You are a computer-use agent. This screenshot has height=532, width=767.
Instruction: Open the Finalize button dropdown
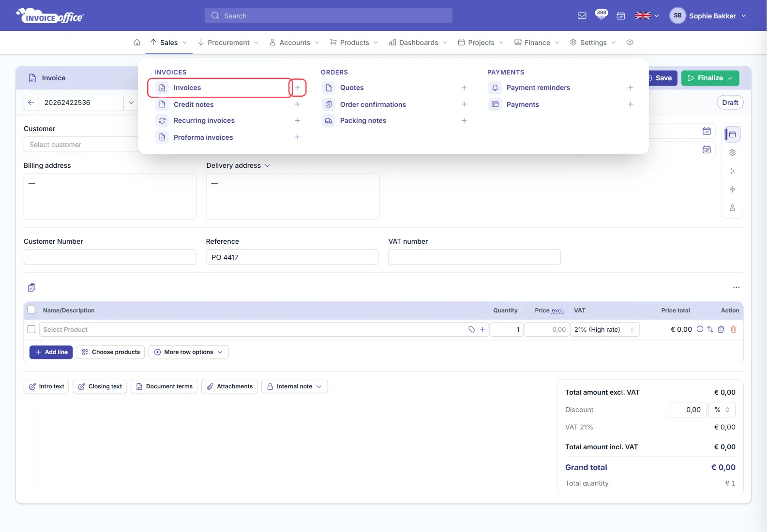tap(730, 78)
